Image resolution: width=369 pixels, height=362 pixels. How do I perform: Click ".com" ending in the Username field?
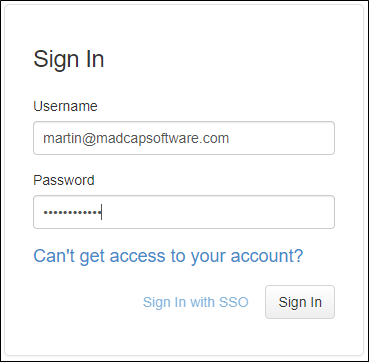[x=214, y=139]
